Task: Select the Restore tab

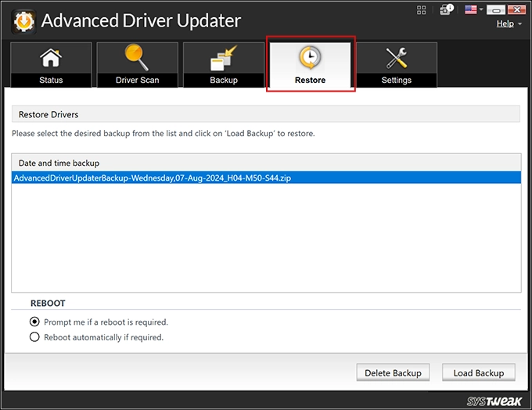Action: click(x=310, y=65)
